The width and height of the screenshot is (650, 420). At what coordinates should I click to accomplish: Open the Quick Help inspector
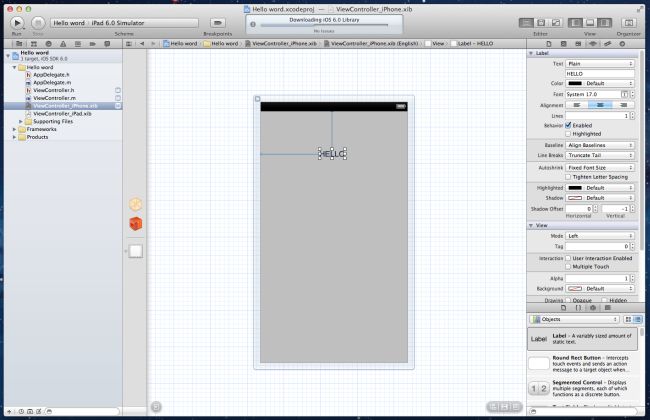563,44
